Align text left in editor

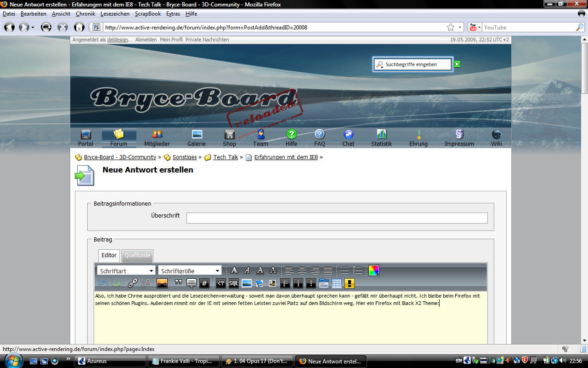point(289,270)
